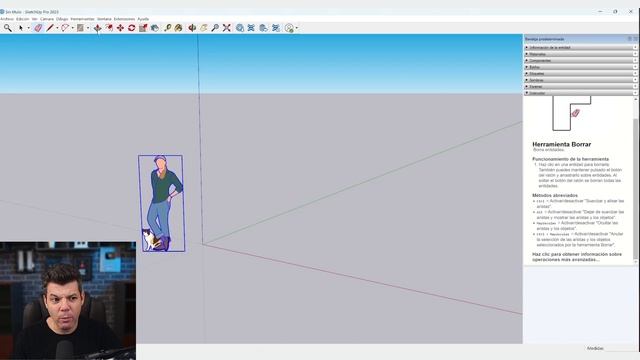Click the 'Herramienta Borrar' heading text

pyautogui.click(x=562, y=144)
